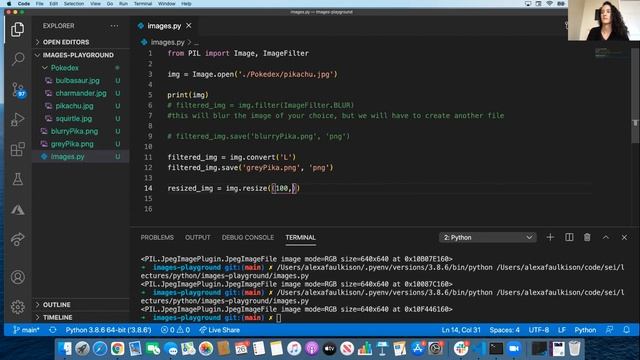Open the Manage gear icon

[18, 307]
